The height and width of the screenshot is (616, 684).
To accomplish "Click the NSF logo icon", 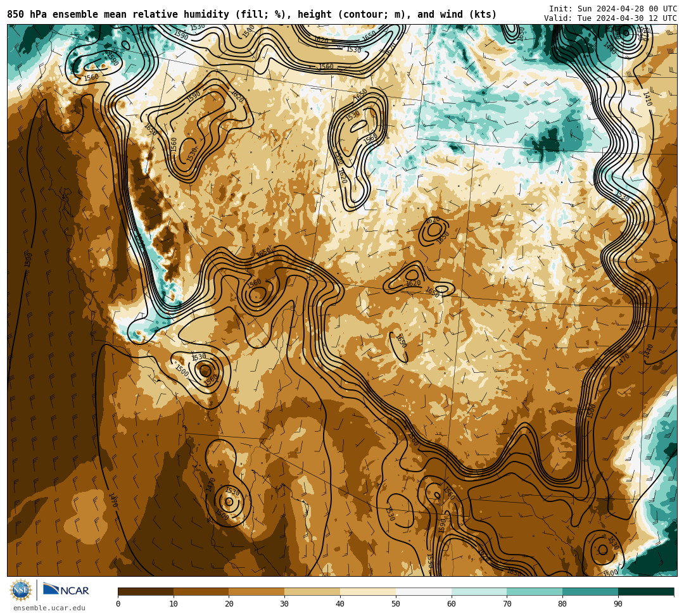I will 21,590.
